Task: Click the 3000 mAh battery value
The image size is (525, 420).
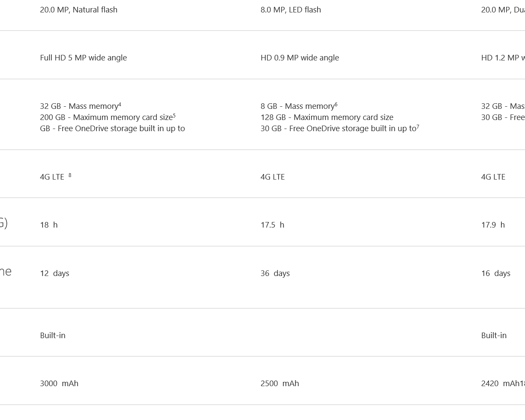Action: coord(59,383)
